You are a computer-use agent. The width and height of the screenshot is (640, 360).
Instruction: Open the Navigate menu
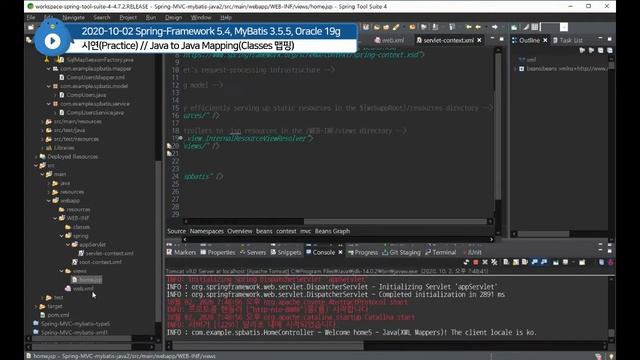(x=73, y=18)
